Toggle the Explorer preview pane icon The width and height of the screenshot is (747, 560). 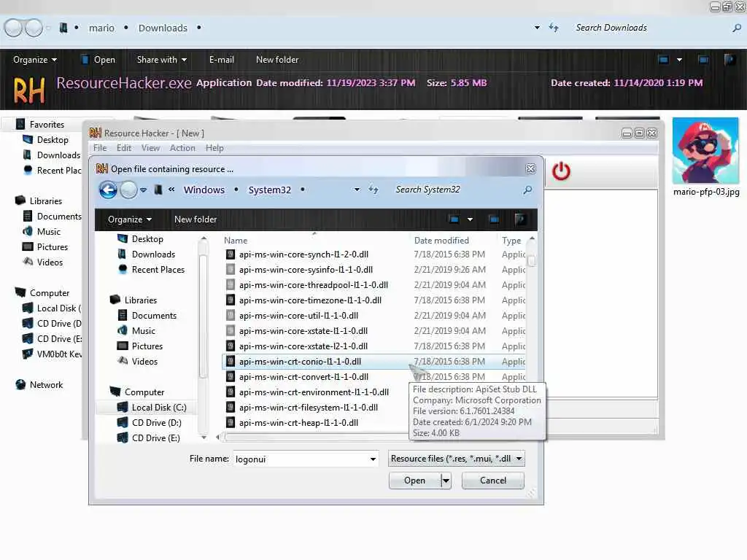coord(703,60)
